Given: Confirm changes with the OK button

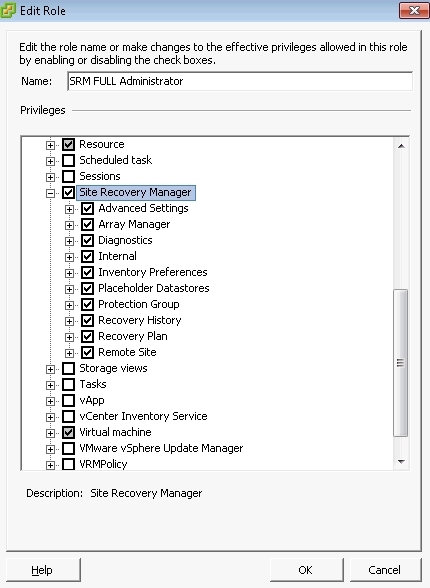Looking at the screenshot, I should pos(306,570).
